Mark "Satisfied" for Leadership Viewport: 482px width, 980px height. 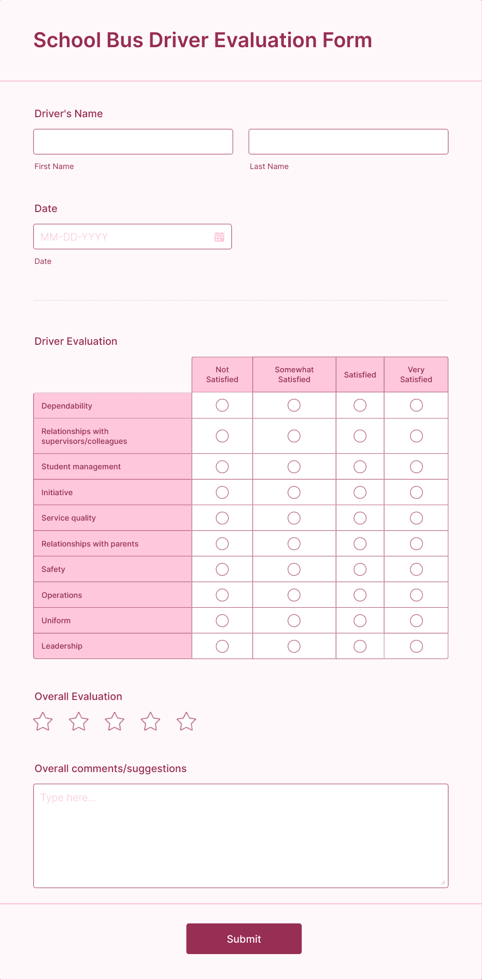pyautogui.click(x=360, y=646)
